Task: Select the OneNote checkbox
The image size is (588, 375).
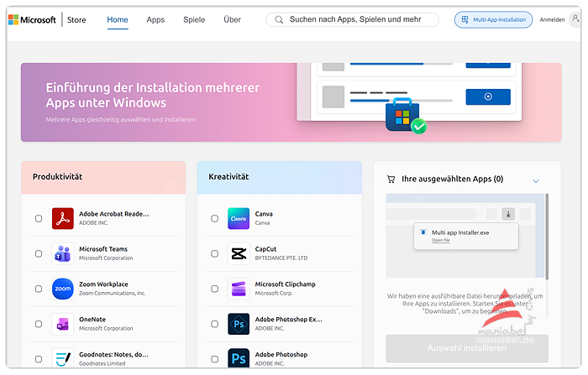Action: click(x=39, y=324)
